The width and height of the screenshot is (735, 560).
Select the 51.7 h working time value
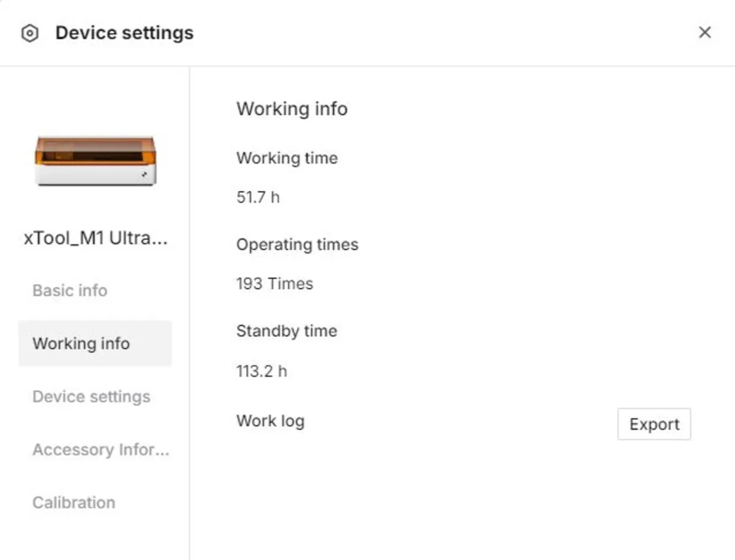[x=258, y=197]
